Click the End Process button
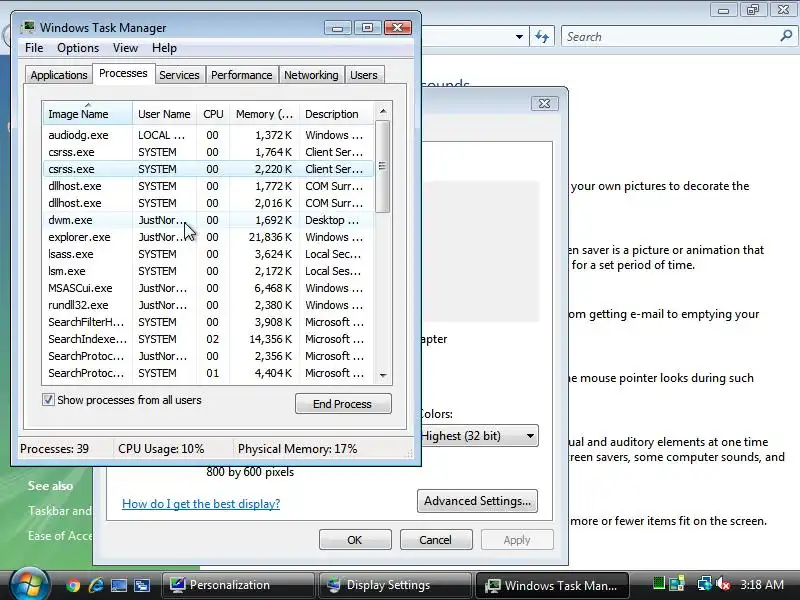 [x=343, y=404]
